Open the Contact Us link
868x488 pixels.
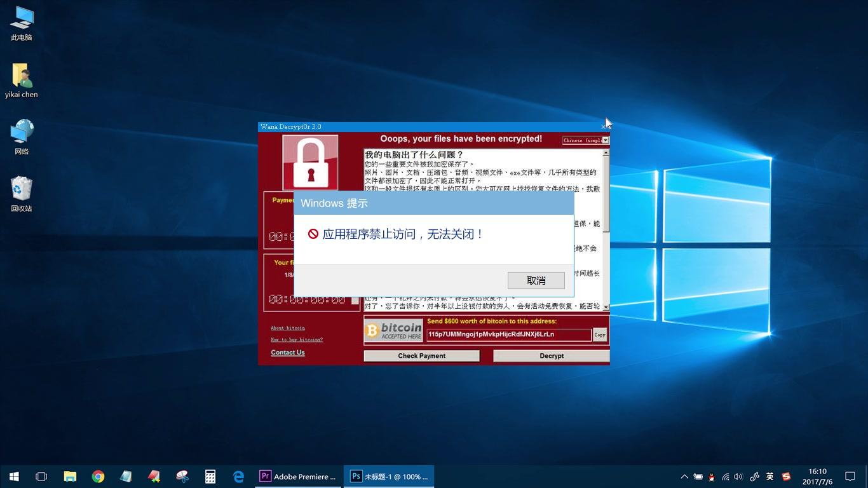pyautogui.click(x=288, y=353)
